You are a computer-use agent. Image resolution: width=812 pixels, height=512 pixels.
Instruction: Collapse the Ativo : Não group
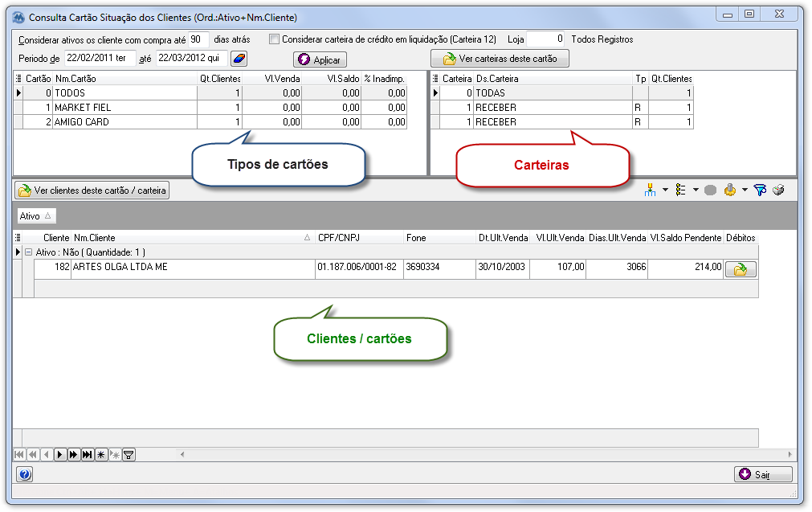pos(29,252)
